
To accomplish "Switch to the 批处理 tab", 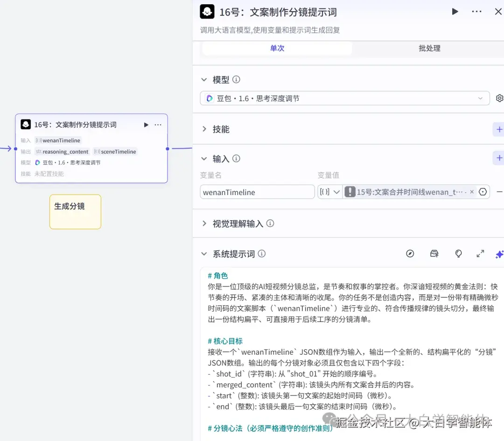I will 429,48.
